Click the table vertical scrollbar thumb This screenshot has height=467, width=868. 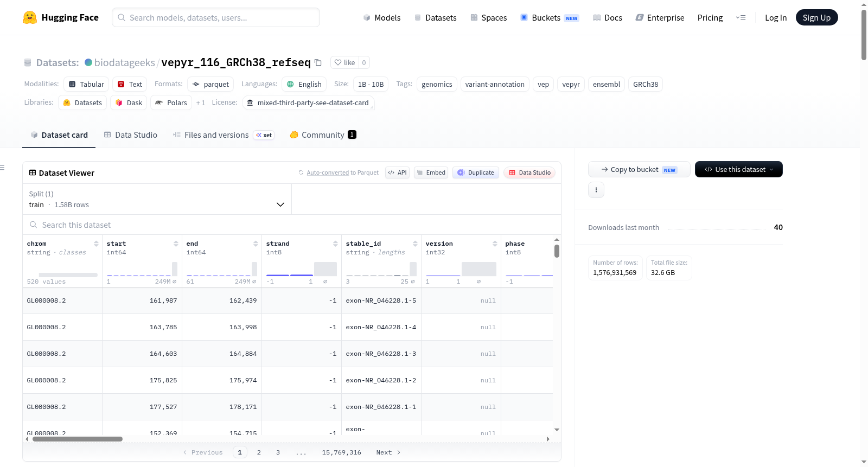coord(557,251)
